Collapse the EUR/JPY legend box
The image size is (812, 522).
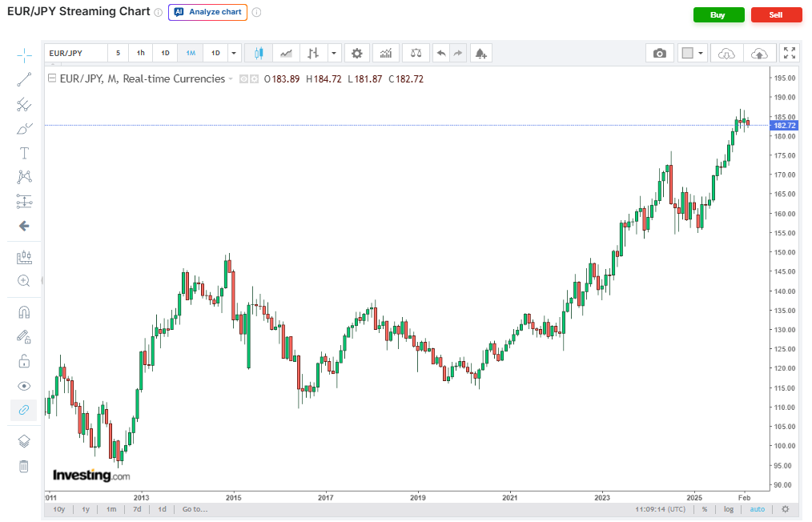[x=52, y=78]
